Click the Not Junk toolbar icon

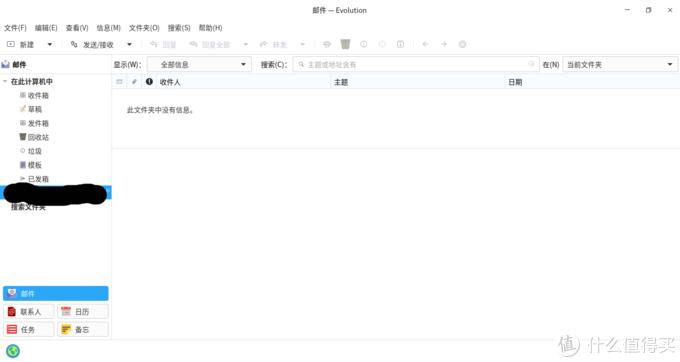click(382, 44)
